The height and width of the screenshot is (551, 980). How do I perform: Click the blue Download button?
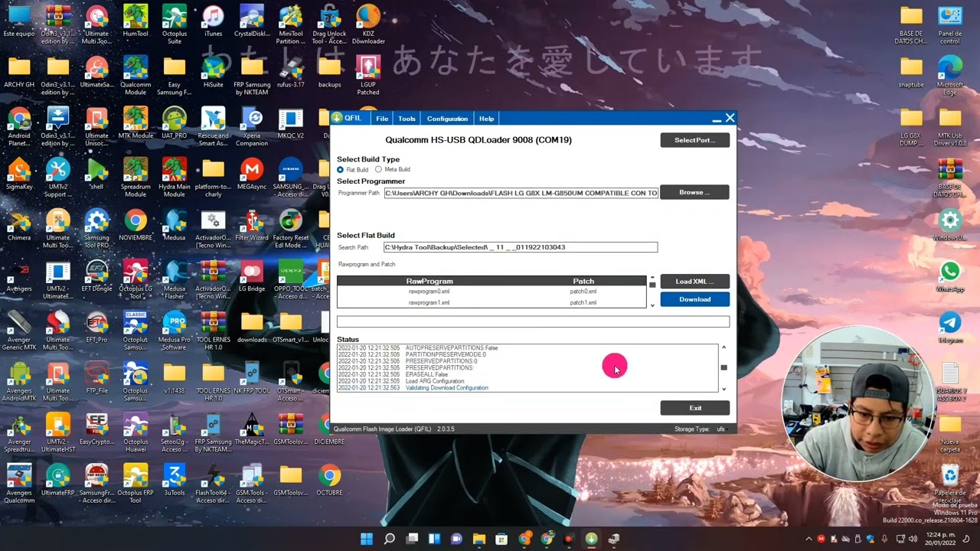pyautogui.click(x=694, y=299)
